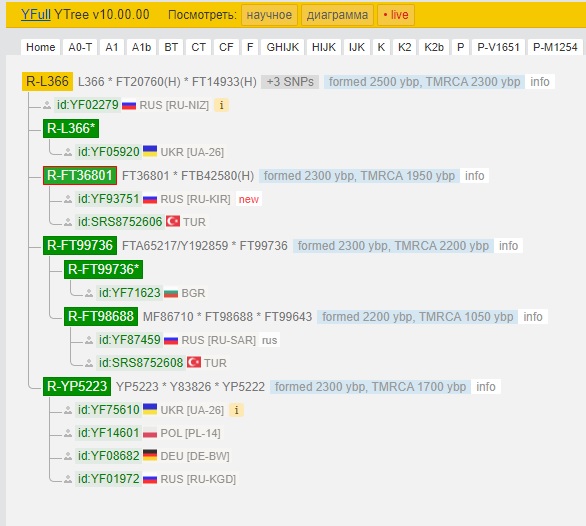Viewport: 586px width, 526px height.
Task: Click the Polish flag beside YF14601
Action: coord(150,433)
